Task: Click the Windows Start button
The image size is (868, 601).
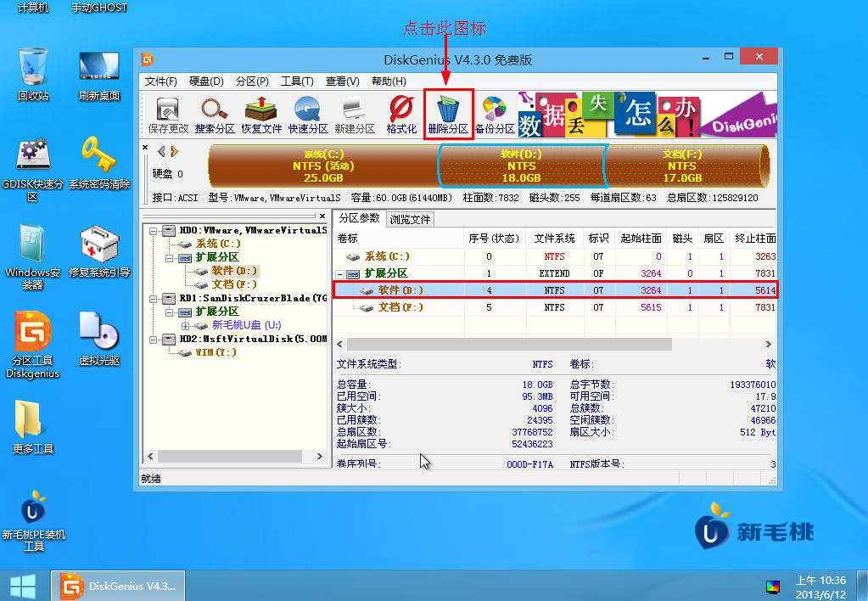Action: click(x=23, y=587)
